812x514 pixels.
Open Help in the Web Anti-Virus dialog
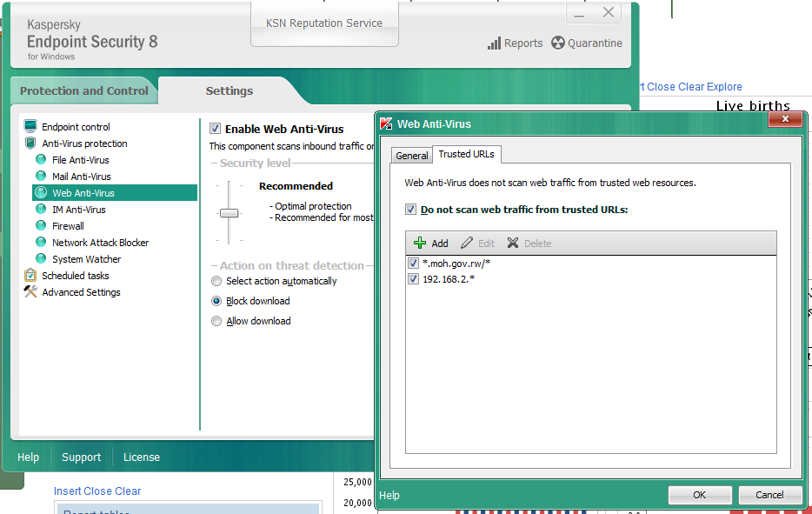(x=389, y=496)
